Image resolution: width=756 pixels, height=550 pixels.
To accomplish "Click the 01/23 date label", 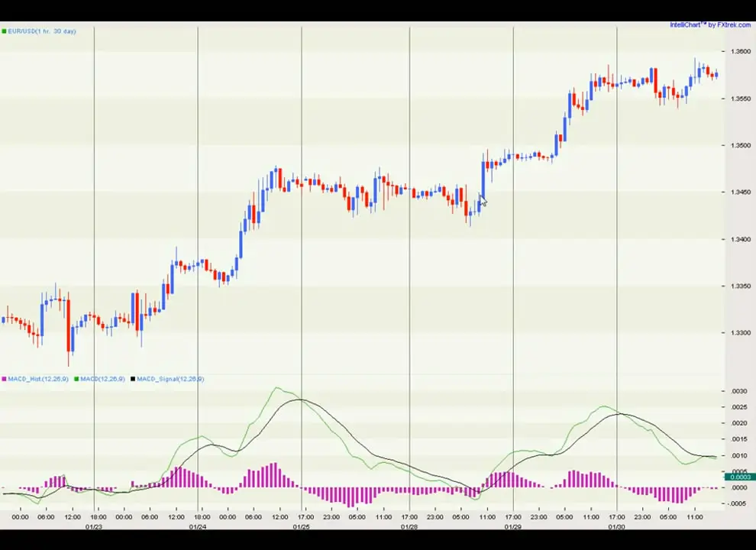I will pos(94,527).
